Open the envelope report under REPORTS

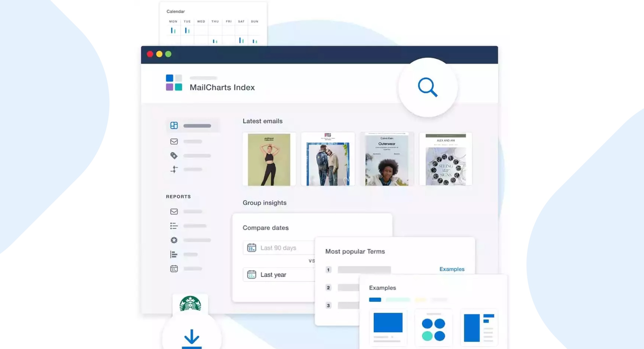(x=174, y=212)
